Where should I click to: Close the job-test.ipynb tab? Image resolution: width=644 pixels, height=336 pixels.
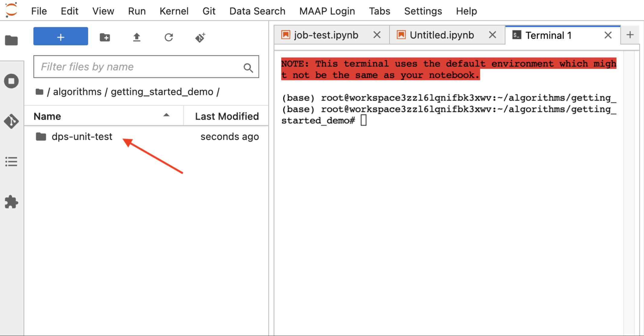[x=377, y=35]
